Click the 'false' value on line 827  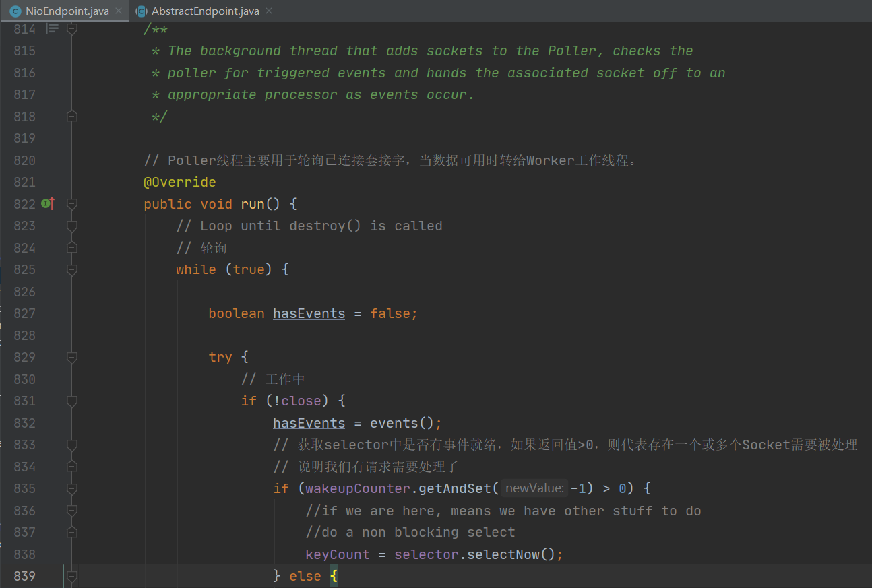[390, 313]
